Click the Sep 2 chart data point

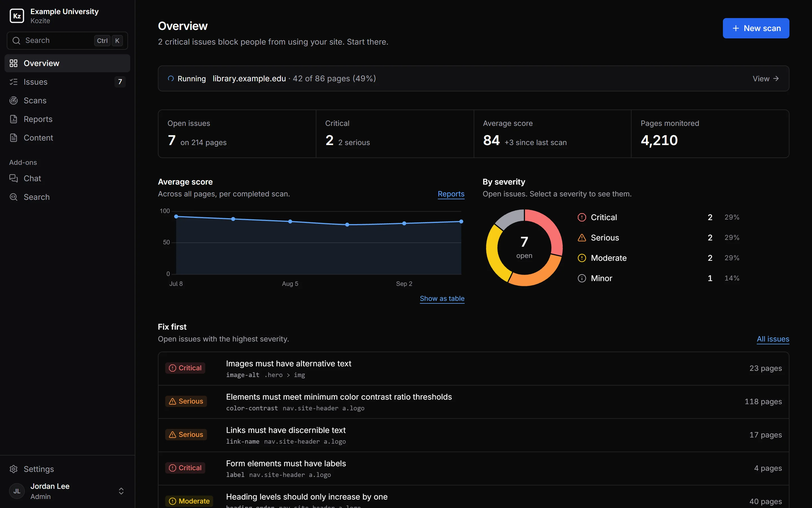404,224
